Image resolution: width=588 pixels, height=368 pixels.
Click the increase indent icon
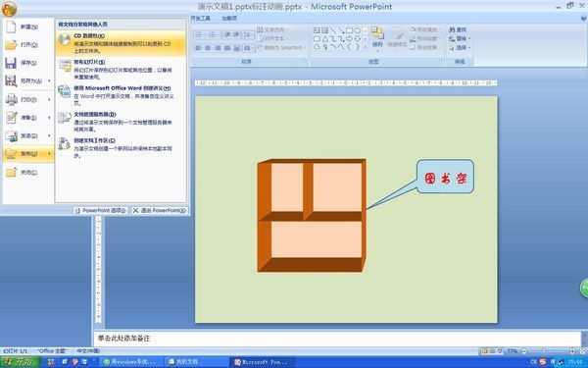[x=236, y=34]
